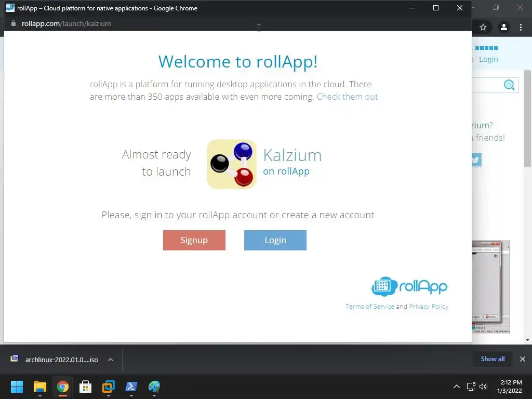Open the three-dot Chrome menu
Image resolution: width=532 pixels, height=399 pixels.
(521, 27)
